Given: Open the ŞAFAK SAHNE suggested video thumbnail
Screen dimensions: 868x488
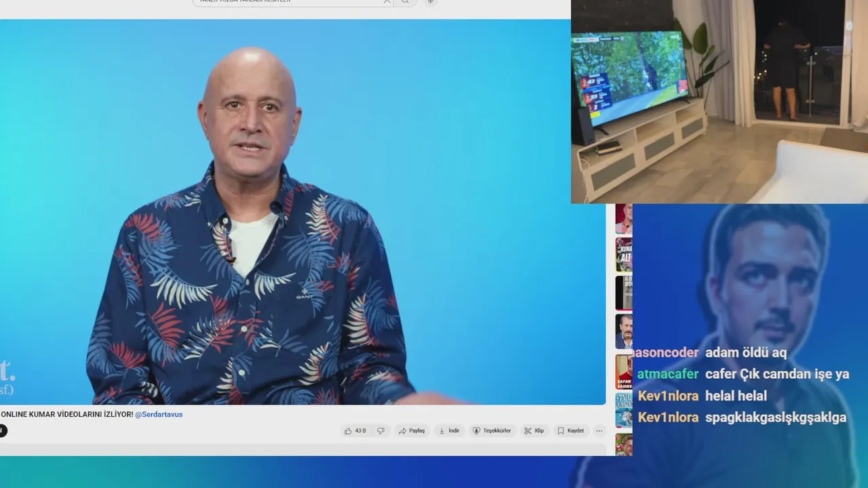Looking at the screenshot, I should click(x=624, y=371).
